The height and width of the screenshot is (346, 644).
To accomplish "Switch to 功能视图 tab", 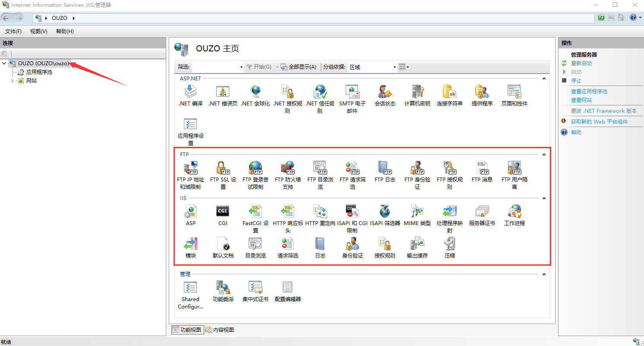I will (x=187, y=330).
